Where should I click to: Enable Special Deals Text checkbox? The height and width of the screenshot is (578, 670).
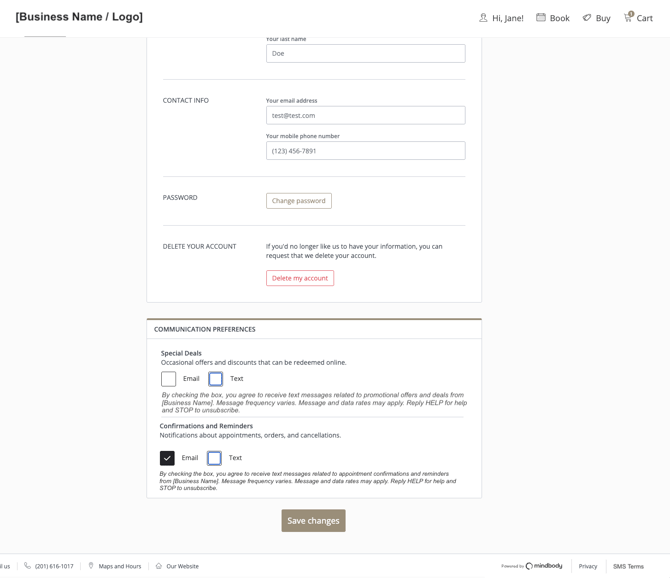[215, 378]
